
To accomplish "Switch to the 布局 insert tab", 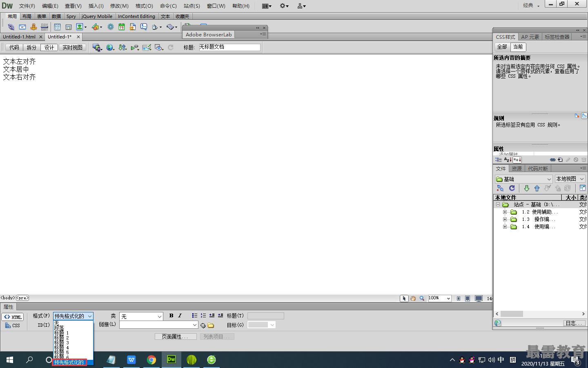I will pyautogui.click(x=27, y=16).
